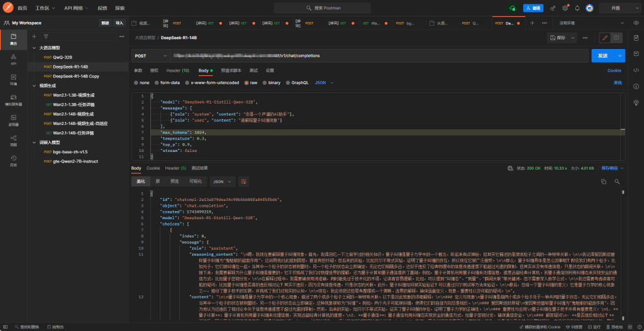Open the POST method dropdown
644x331 pixels.
tap(150, 56)
